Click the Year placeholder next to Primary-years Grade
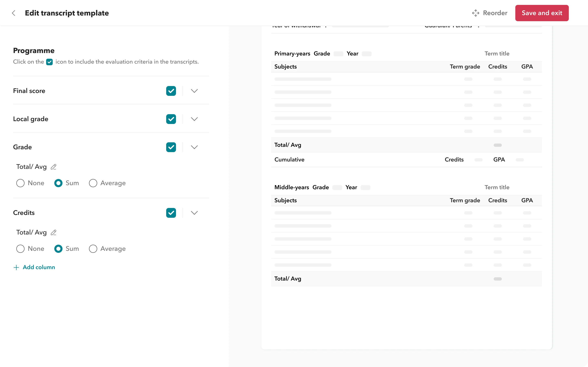 click(367, 54)
